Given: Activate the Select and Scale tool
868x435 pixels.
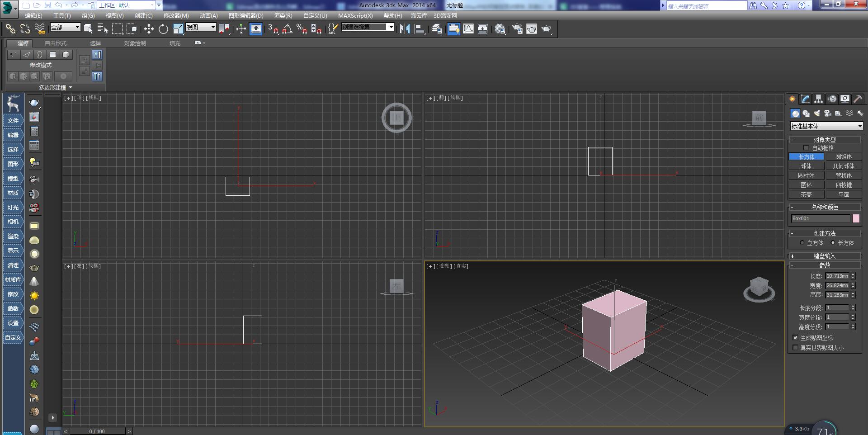Looking at the screenshot, I should [178, 29].
